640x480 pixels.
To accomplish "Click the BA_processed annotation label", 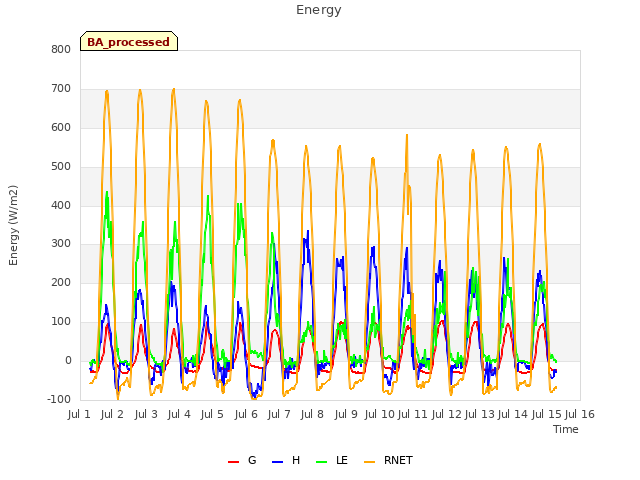I will tap(129, 42).
